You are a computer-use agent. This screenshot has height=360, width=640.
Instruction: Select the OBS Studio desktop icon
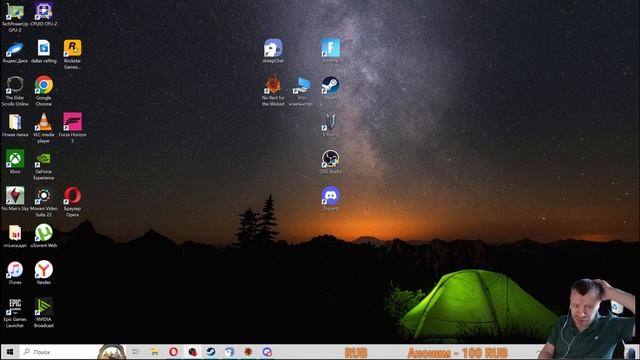coord(330,162)
